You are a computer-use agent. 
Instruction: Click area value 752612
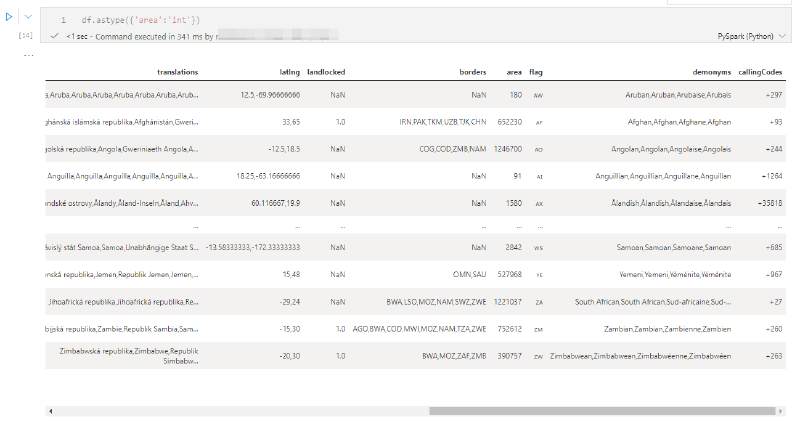click(510, 329)
